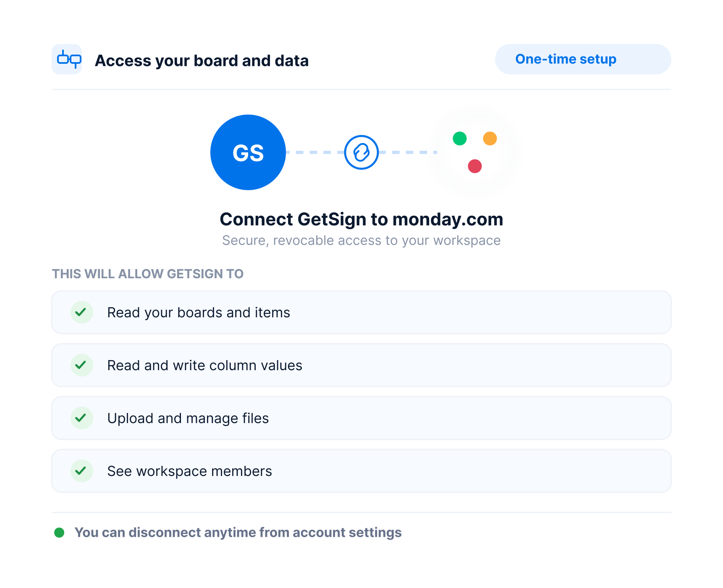Click the green status dot near disconnect note
This screenshot has width=723, height=588.
coord(59,533)
